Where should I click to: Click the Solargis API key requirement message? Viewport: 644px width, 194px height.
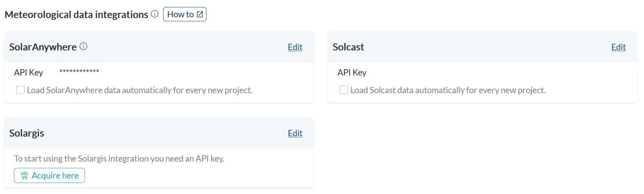point(119,159)
